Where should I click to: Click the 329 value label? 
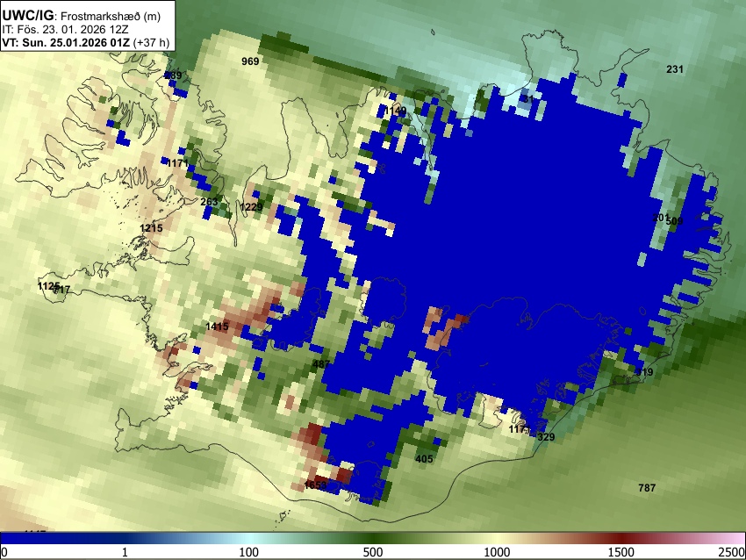[x=546, y=437]
